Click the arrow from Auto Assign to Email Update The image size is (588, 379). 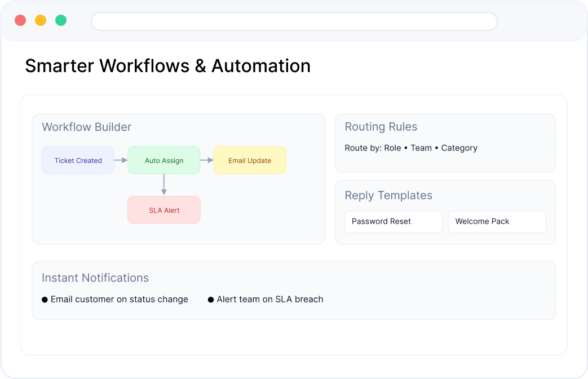[x=207, y=160]
